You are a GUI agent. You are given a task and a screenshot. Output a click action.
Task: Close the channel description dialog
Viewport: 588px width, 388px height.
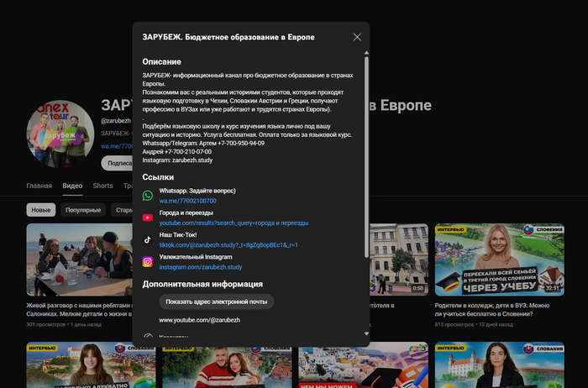357,37
